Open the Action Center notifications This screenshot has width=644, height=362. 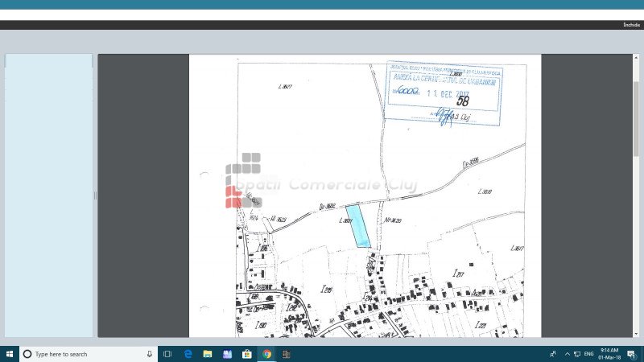[631, 354]
